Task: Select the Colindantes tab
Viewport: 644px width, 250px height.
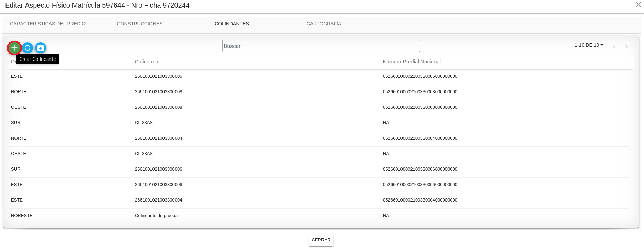Action: pos(232,24)
